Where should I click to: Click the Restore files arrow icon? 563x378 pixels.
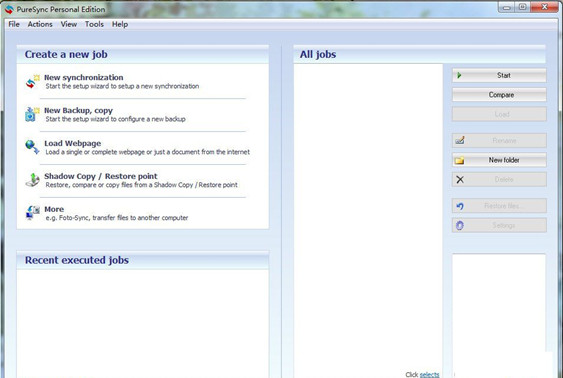(460, 206)
